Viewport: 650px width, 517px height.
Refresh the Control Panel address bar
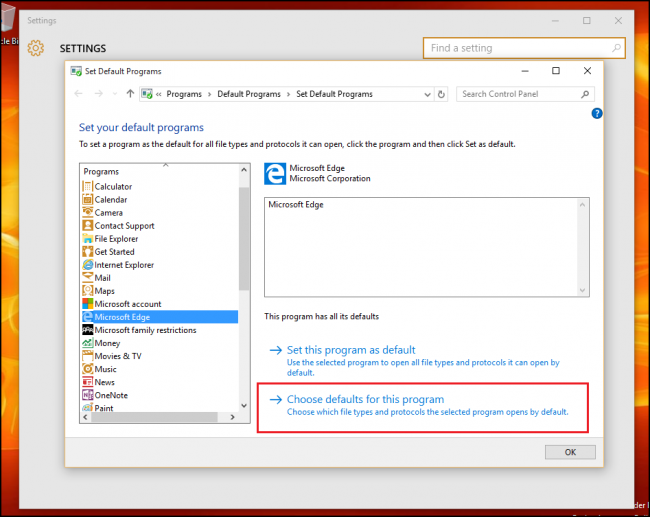pos(441,94)
